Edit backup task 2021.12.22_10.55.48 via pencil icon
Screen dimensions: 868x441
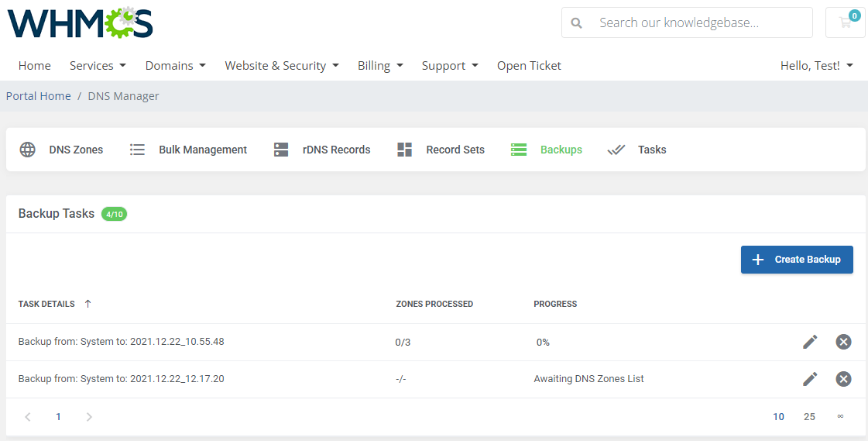[x=810, y=342]
